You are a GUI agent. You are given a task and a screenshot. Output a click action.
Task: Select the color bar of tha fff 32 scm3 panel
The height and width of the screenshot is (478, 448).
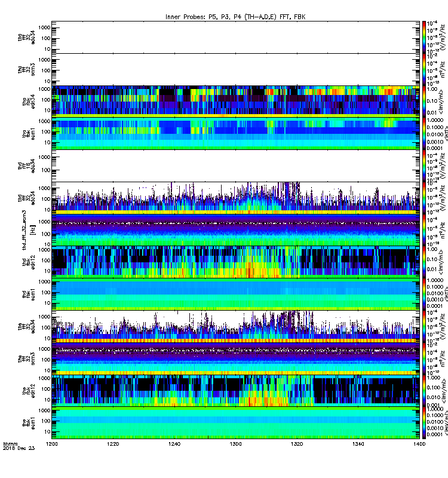[x=424, y=69]
